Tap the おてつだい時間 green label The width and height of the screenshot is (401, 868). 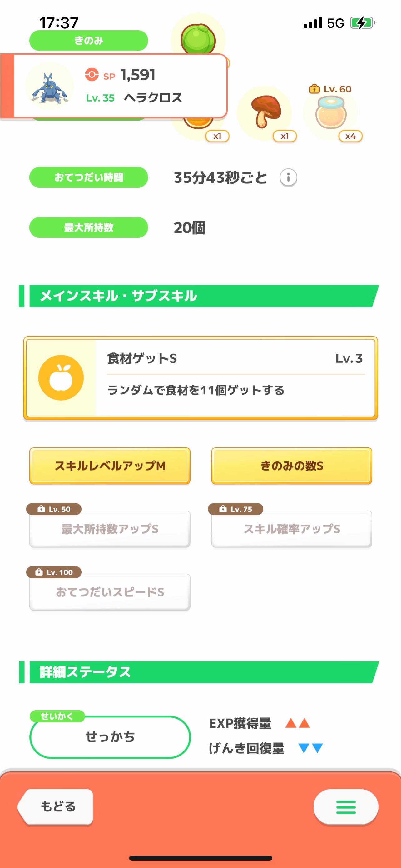(89, 177)
